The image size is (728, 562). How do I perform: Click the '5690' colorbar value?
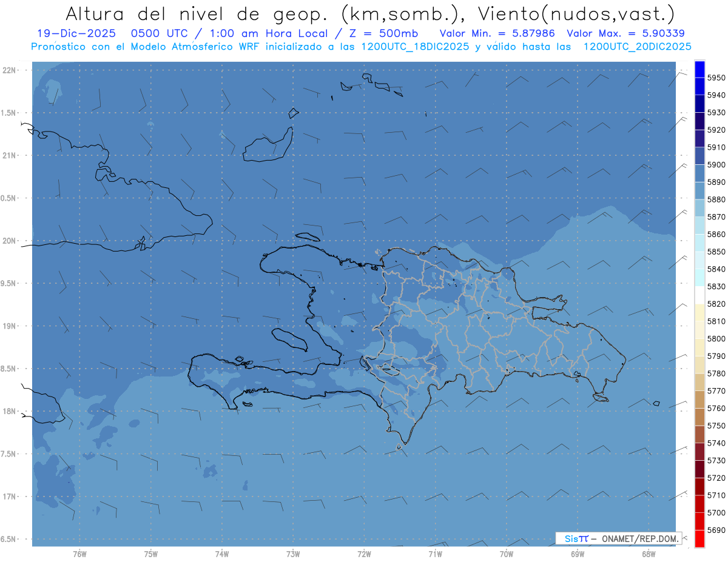click(716, 530)
